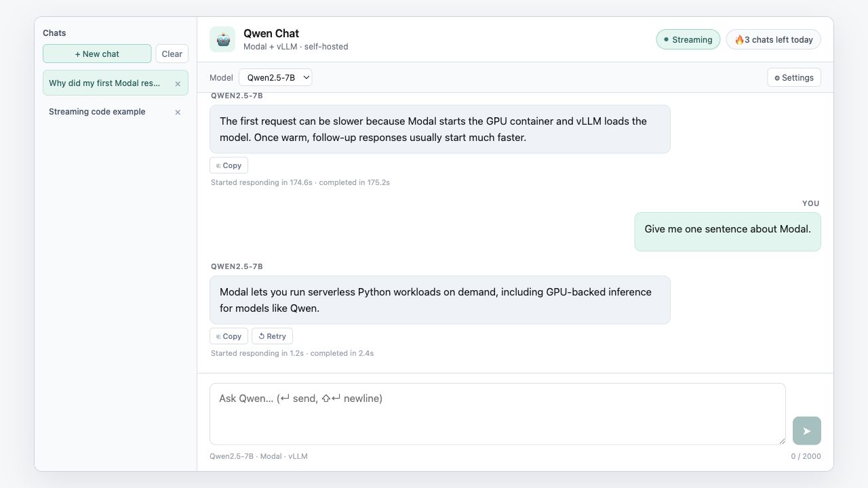Click the "3 chats left today" badge
Image resolution: width=868 pixels, height=488 pixels.
tap(774, 39)
